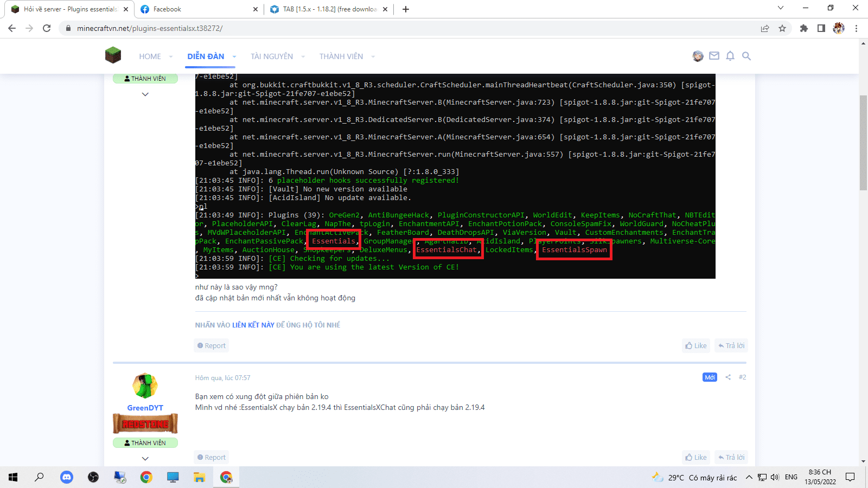
Task: Bookmark this page with the star icon
Action: [782, 28]
